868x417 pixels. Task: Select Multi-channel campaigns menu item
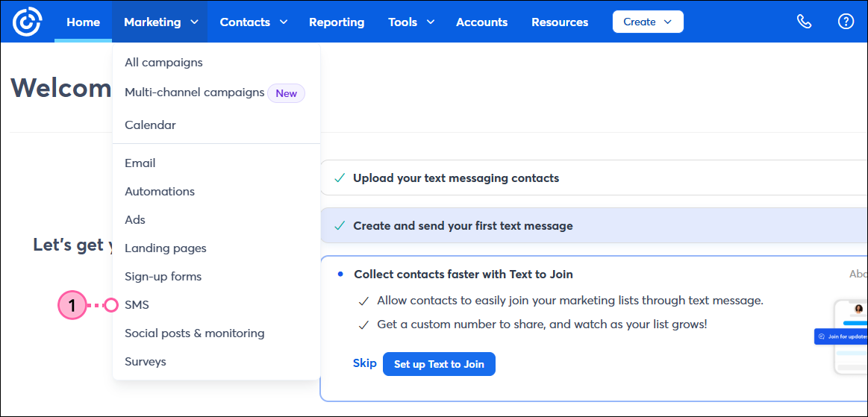coord(194,93)
